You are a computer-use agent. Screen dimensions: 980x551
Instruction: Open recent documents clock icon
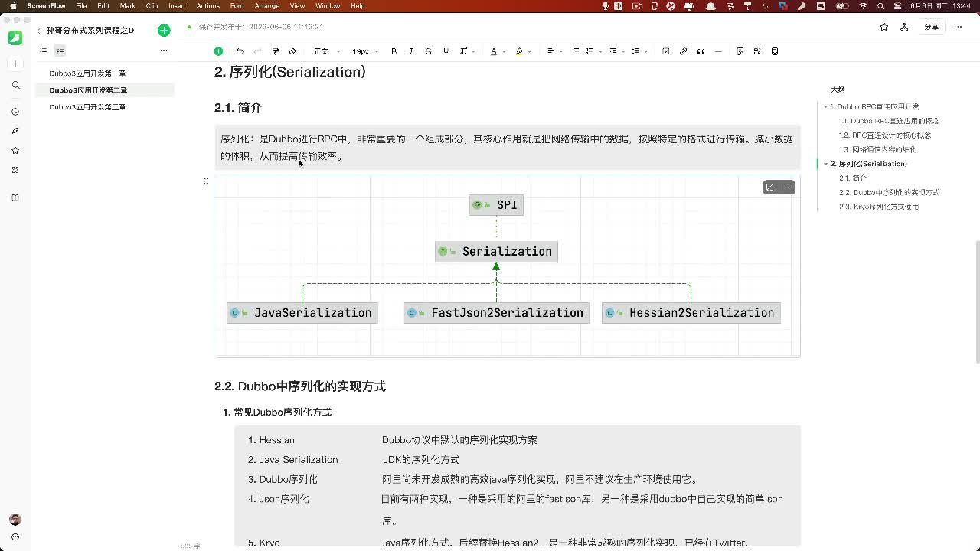coord(15,112)
